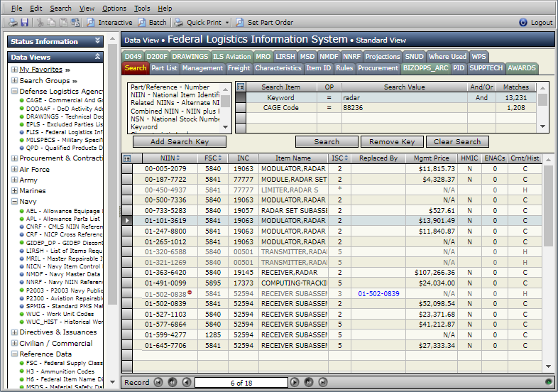
Task: Select Keyword in search key list
Action: click(x=144, y=126)
